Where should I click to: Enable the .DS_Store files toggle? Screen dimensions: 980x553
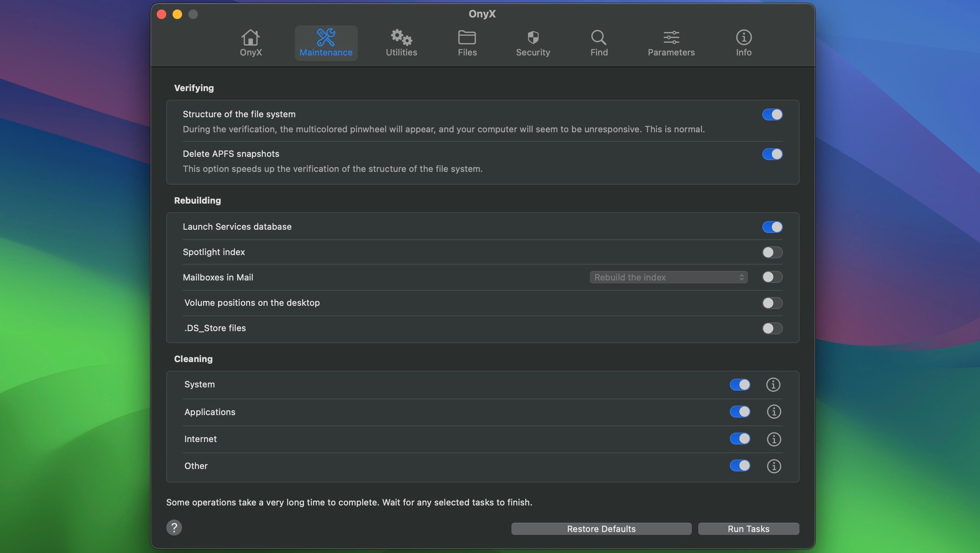click(x=772, y=328)
